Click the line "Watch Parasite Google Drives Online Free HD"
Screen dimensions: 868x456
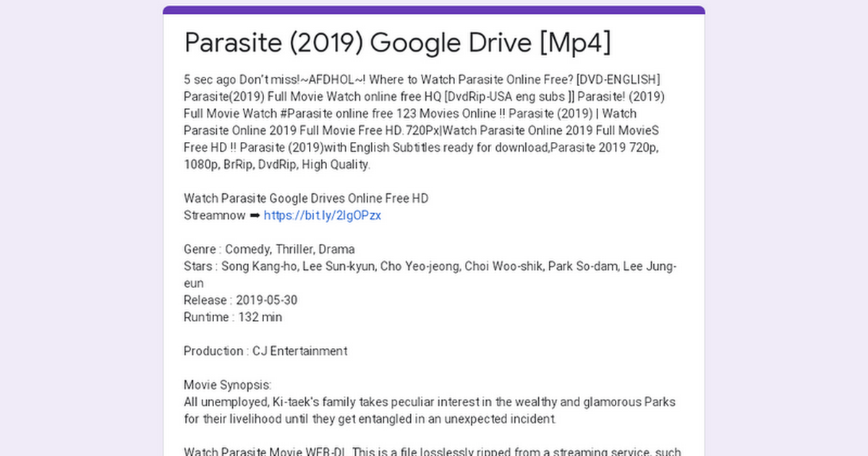click(306, 198)
